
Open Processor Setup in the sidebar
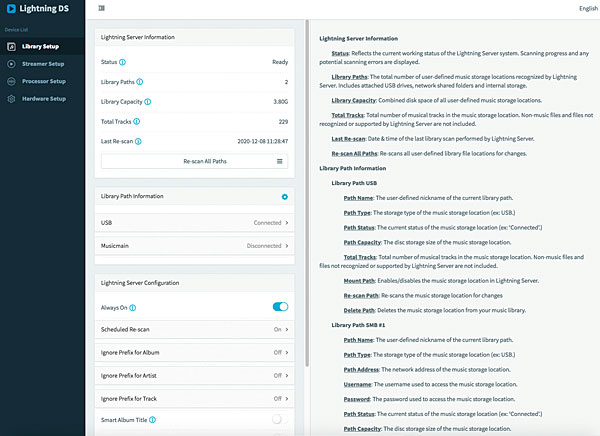tap(42, 81)
